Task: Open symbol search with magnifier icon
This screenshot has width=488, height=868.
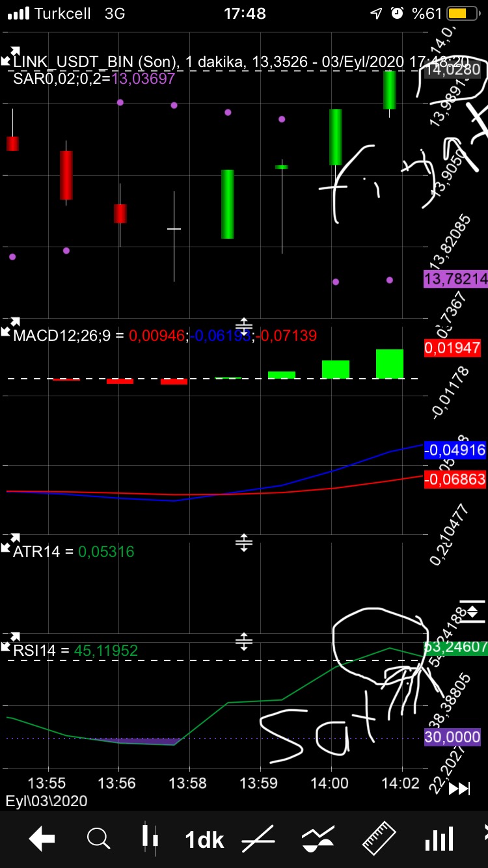Action: click(98, 839)
